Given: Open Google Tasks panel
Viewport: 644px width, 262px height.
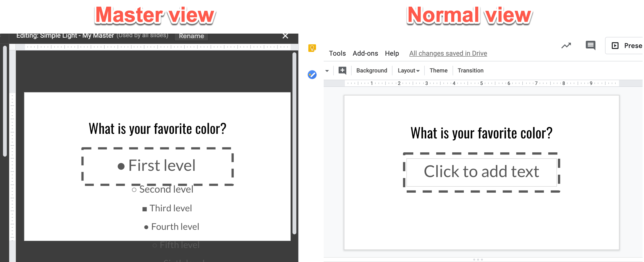Looking at the screenshot, I should [x=312, y=75].
